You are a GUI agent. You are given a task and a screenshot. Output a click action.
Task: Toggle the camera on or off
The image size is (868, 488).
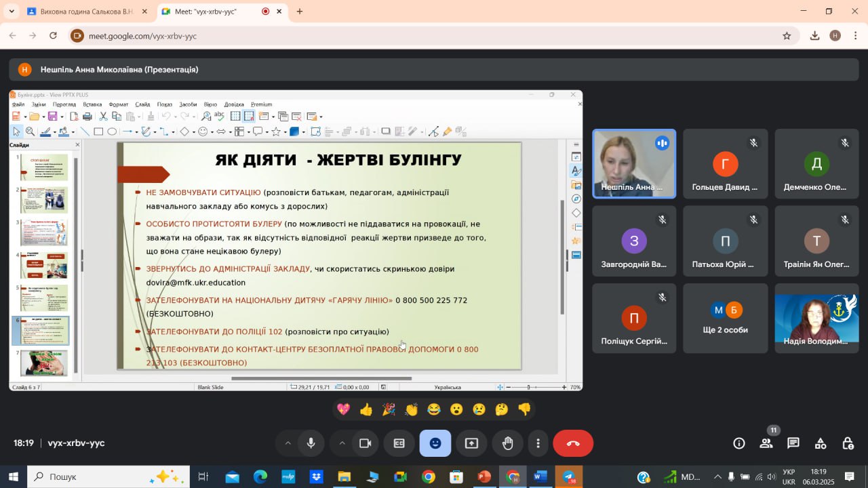pyautogui.click(x=366, y=443)
